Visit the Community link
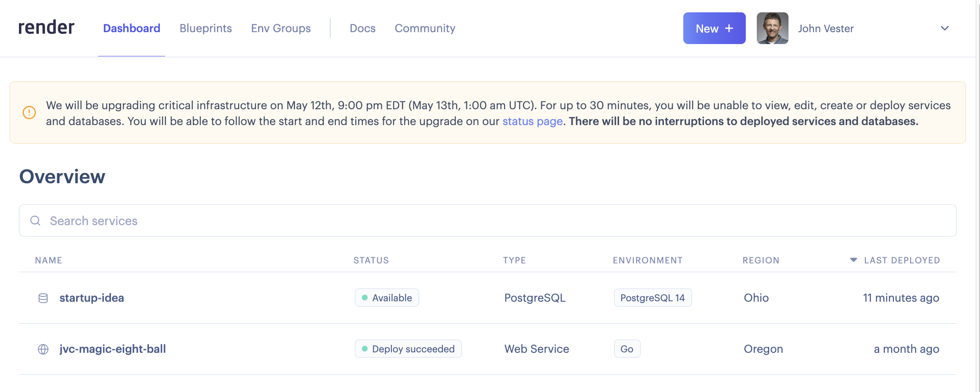 (x=425, y=28)
